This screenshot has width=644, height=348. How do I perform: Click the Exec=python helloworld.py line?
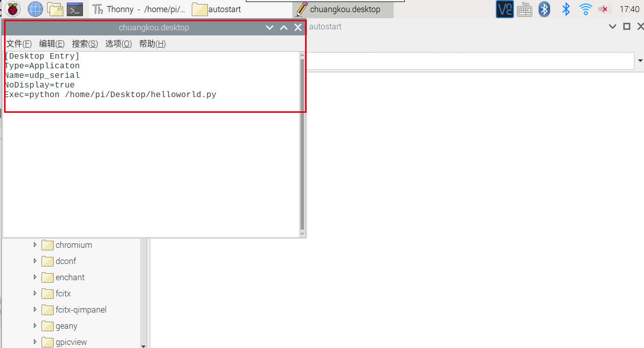click(110, 95)
